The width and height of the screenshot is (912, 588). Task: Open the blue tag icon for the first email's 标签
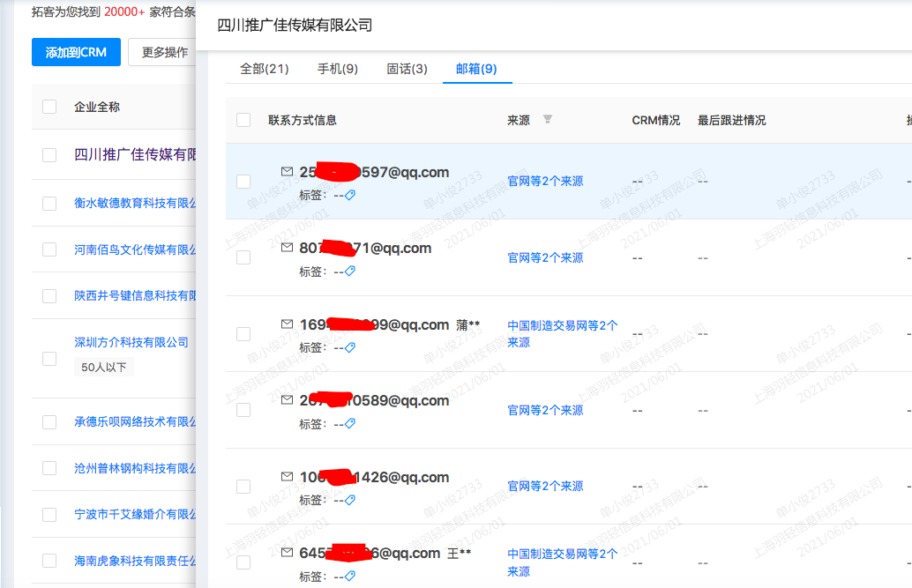click(x=349, y=195)
